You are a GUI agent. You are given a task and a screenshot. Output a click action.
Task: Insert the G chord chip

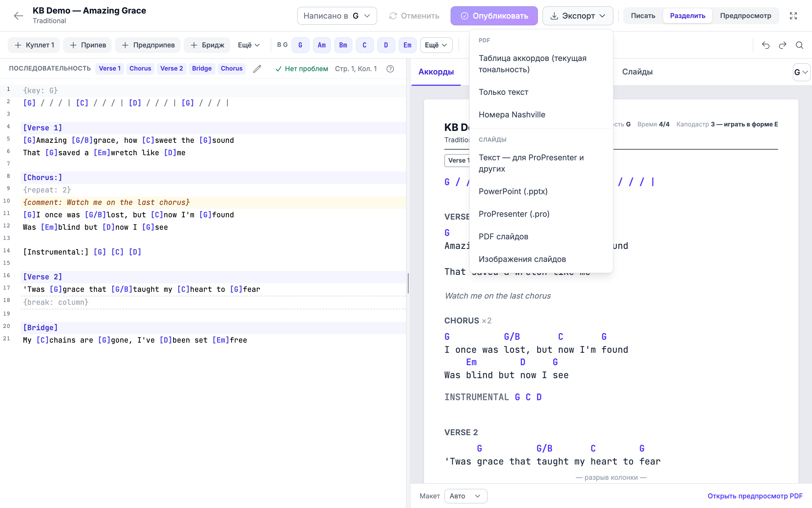coord(300,45)
